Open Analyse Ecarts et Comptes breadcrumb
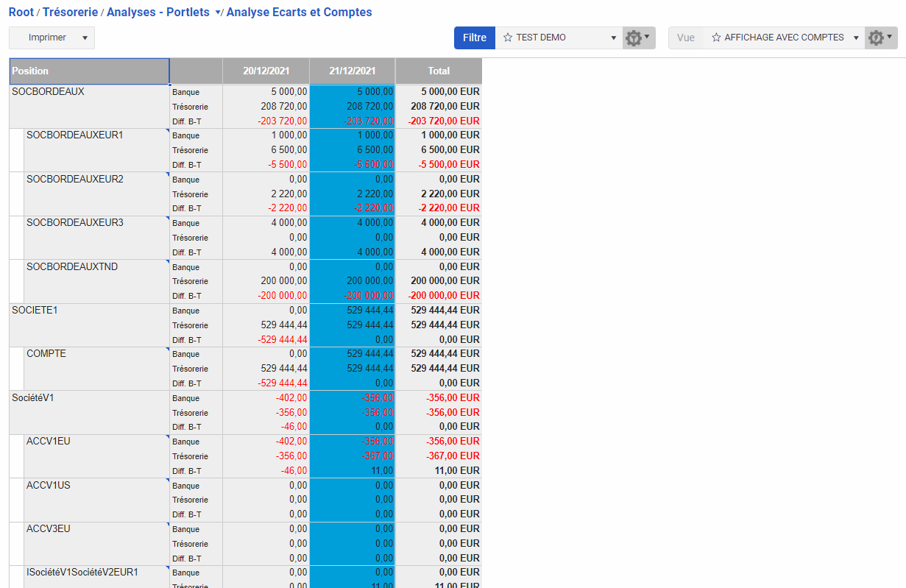This screenshot has width=906, height=588. pos(299,13)
